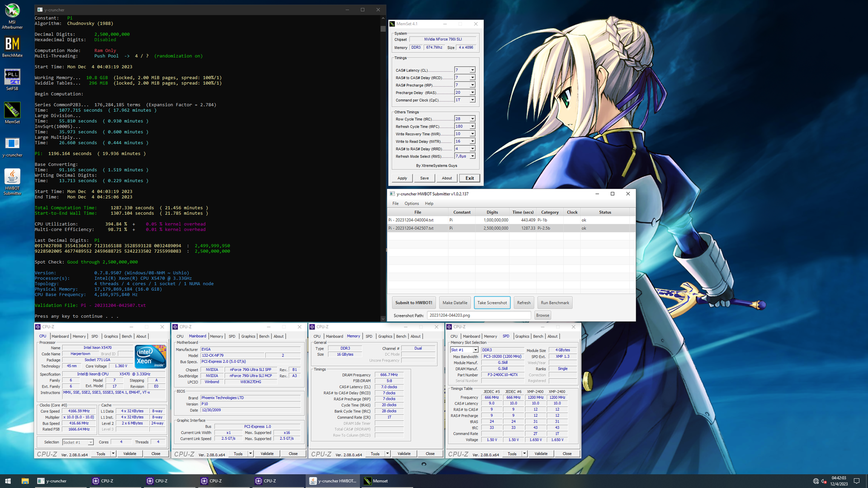Open Row Cycle Time (tRC) dropdown
This screenshot has width=868, height=488.
[x=472, y=119]
